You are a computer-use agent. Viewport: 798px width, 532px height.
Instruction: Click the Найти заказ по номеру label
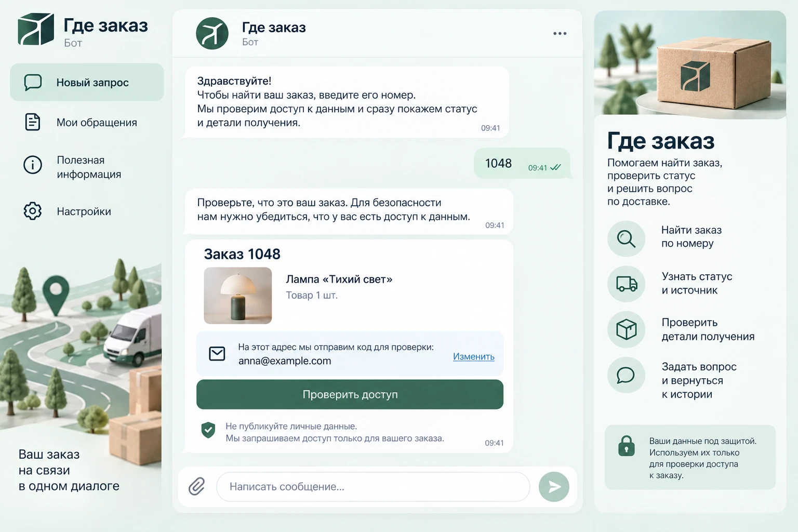point(691,236)
